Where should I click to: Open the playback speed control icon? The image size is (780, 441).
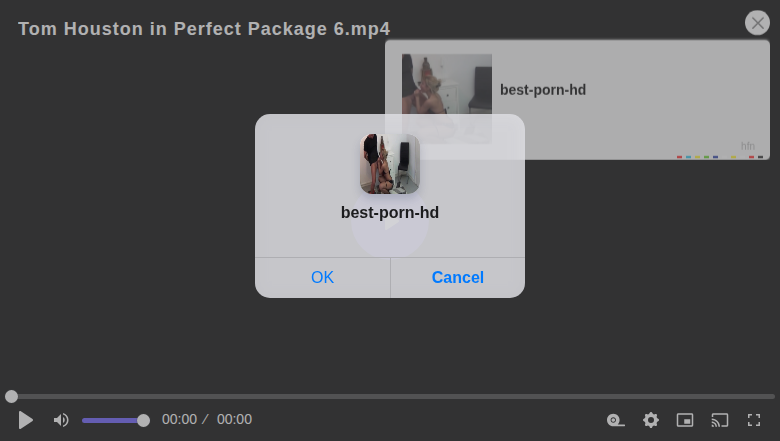615,420
